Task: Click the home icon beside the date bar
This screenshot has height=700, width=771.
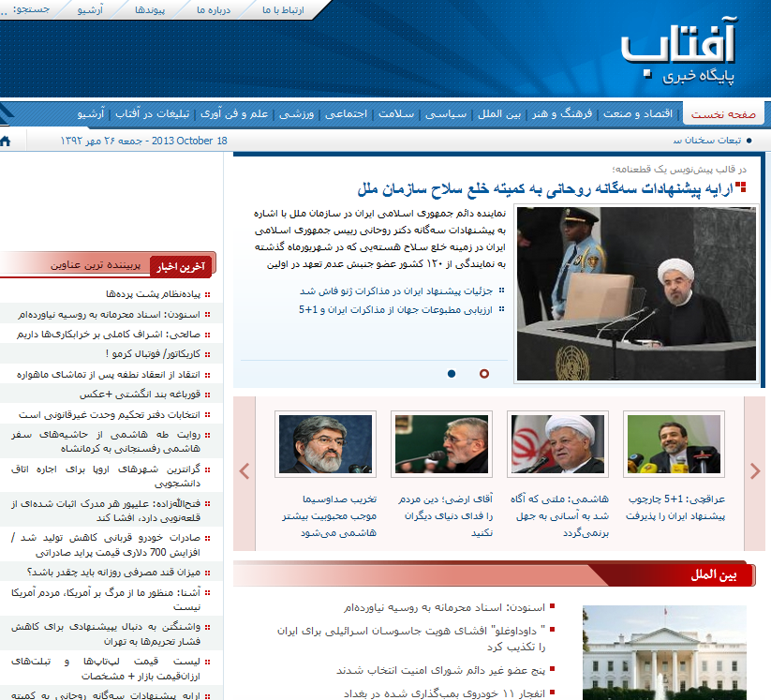Action: click(5, 141)
